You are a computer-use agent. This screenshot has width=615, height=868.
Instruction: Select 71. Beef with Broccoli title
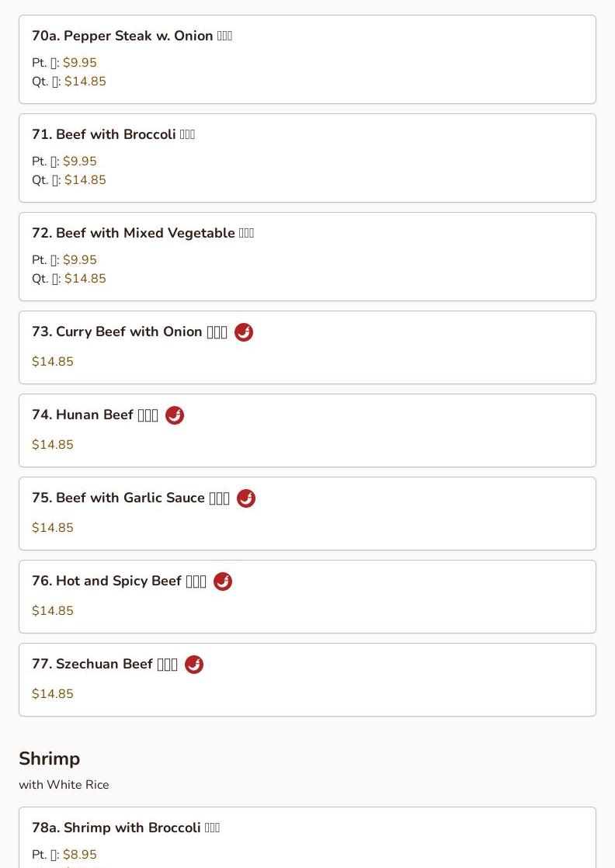click(x=113, y=134)
